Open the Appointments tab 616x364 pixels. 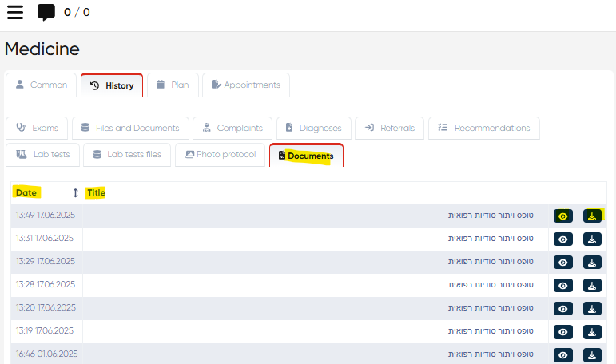(245, 85)
